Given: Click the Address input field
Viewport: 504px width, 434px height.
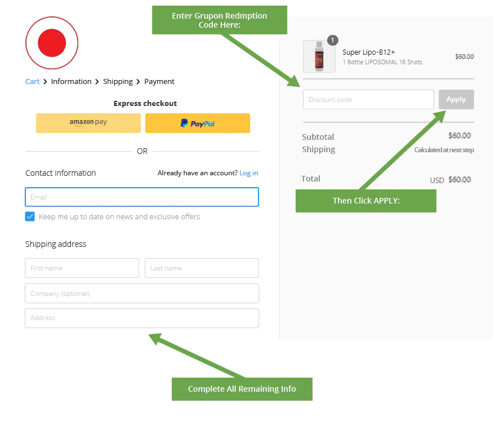Looking at the screenshot, I should point(142,318).
